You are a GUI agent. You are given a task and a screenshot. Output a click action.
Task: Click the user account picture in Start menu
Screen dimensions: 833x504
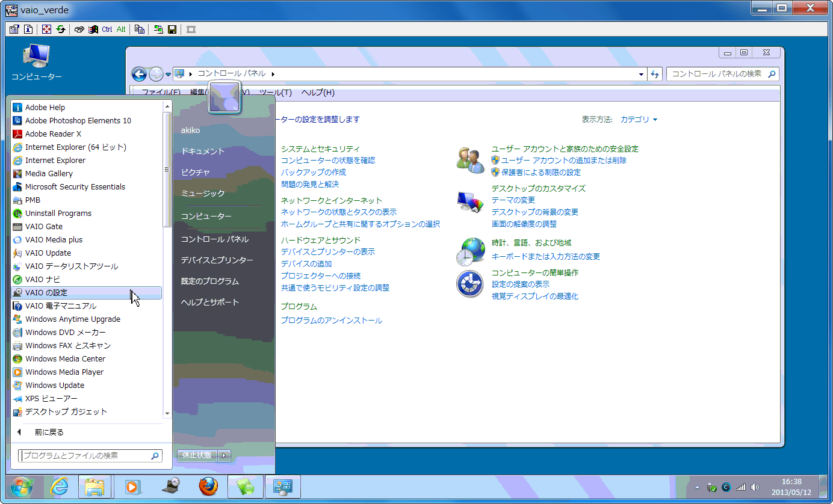pos(225,98)
